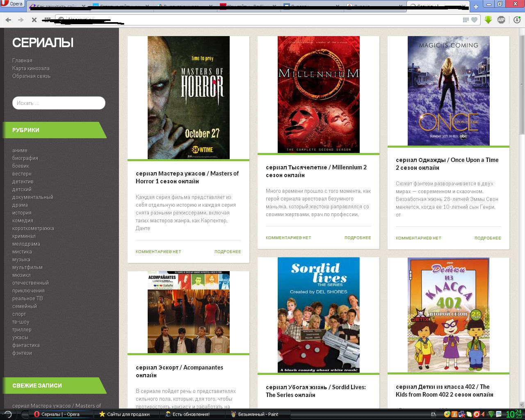Click the volume speaker tray icon

[x=484, y=414]
